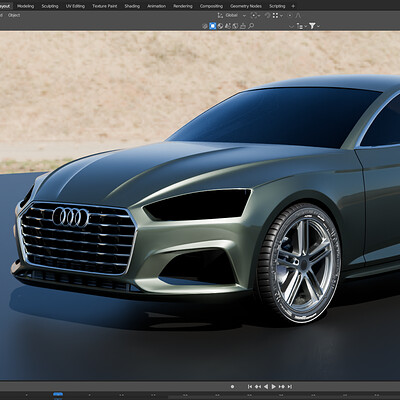
Task: Open the Animation workspace tab
Action: (x=156, y=6)
